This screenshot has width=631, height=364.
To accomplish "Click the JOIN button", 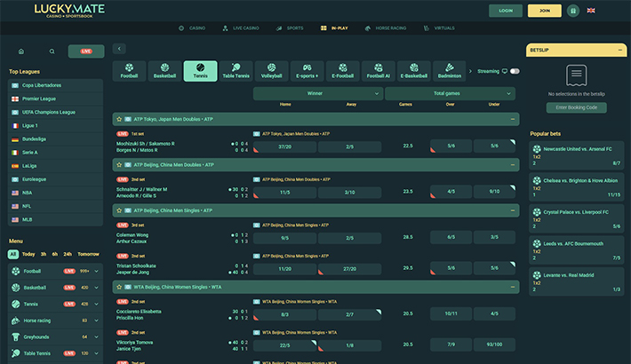I will 544,11.
